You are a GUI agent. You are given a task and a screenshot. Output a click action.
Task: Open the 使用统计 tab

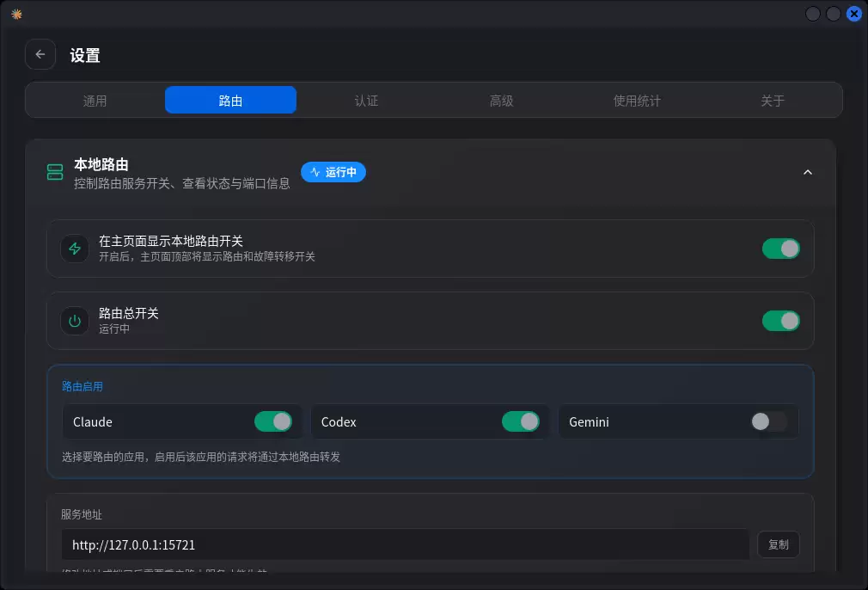pos(637,101)
